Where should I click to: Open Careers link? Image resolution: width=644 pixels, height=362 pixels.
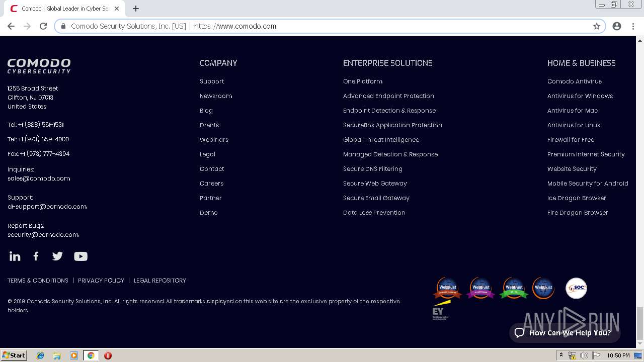[211, 184]
